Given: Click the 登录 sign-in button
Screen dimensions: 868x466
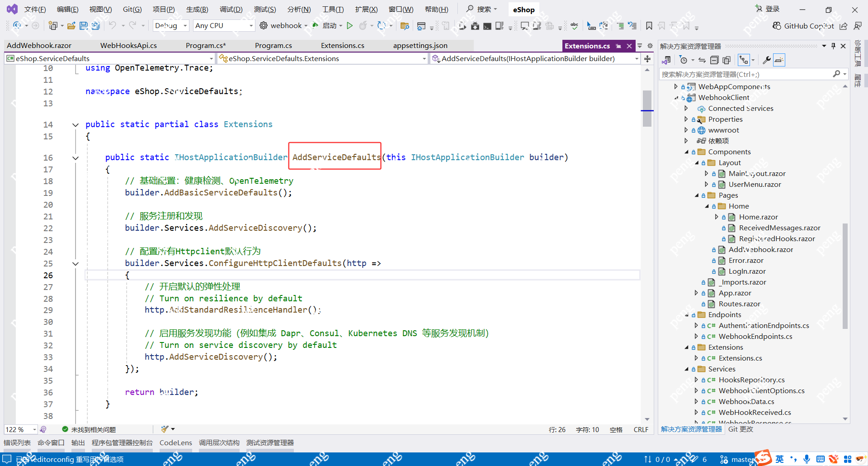Looking at the screenshot, I should [768, 9].
